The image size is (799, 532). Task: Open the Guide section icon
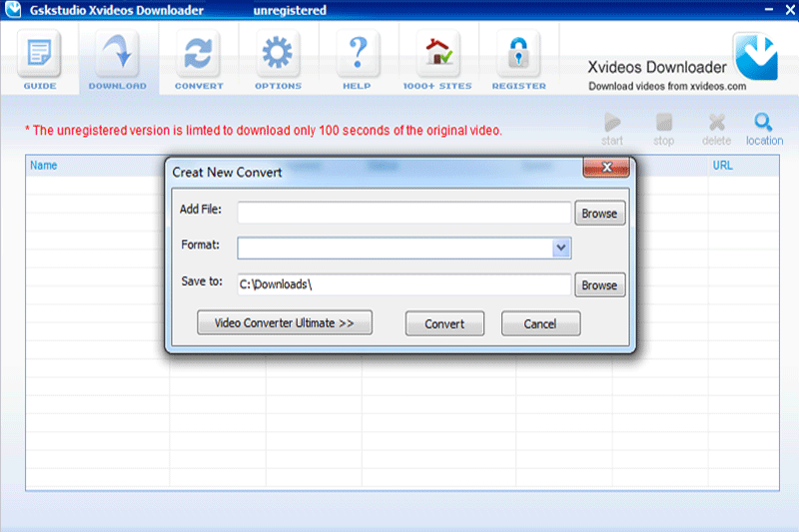39,56
